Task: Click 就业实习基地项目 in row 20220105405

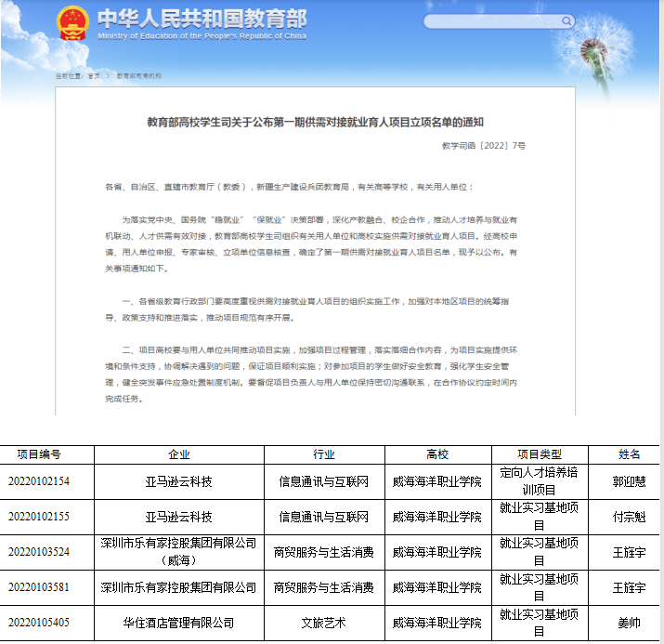Action: click(540, 623)
